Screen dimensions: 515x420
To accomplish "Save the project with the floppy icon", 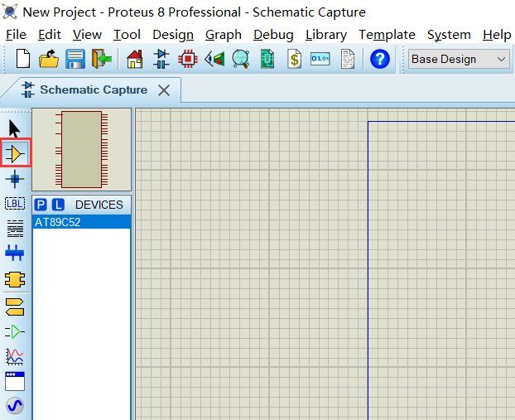I will tap(75, 59).
